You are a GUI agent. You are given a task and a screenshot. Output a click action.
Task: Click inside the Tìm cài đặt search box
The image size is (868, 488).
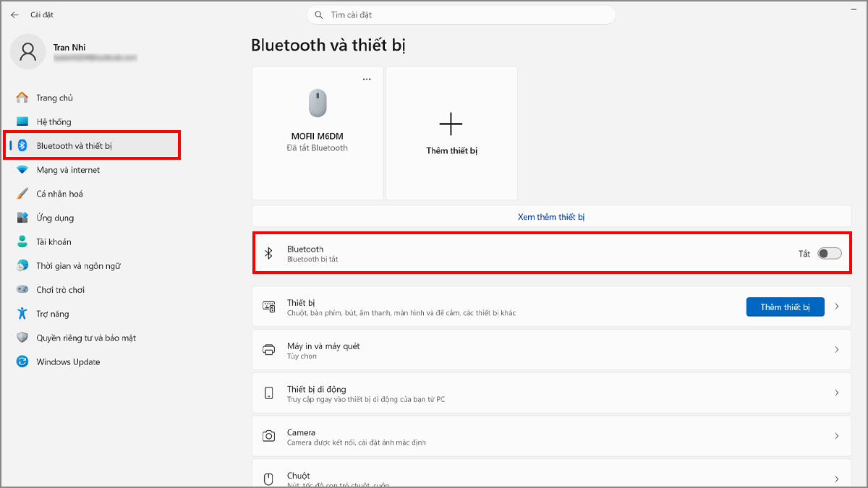pyautogui.click(x=461, y=14)
